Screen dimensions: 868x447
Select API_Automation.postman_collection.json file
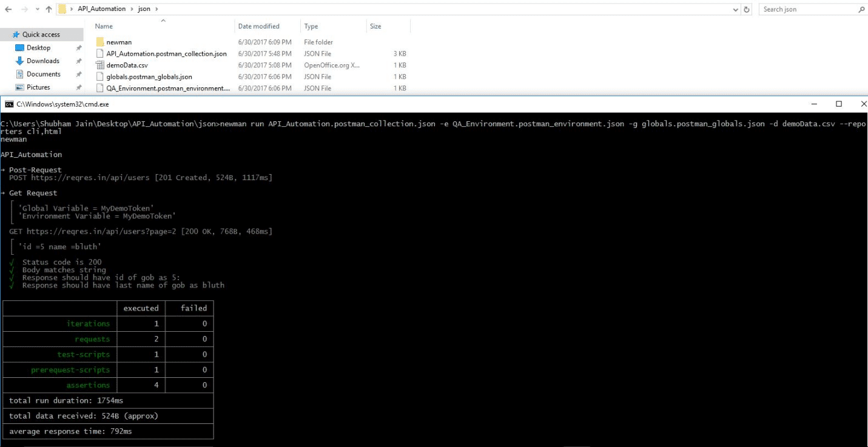166,53
